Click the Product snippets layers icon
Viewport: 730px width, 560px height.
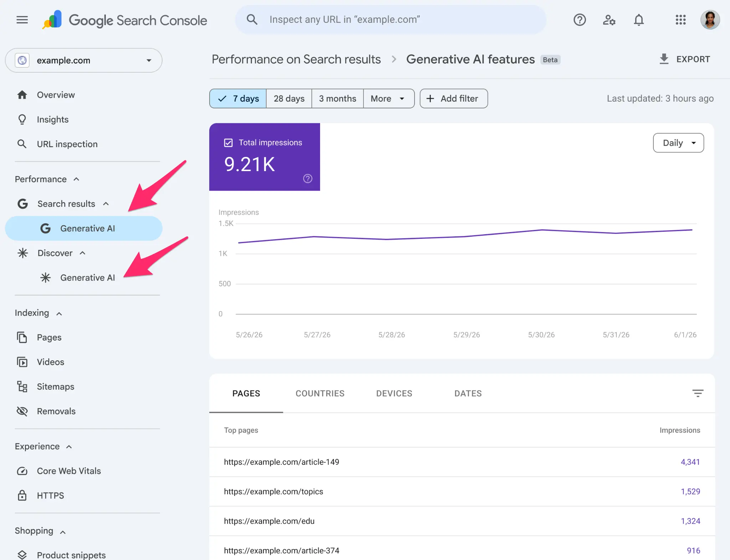coord(22,555)
